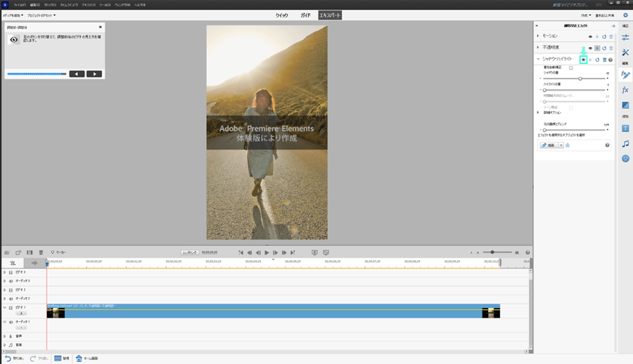633x364 pixels.
Task: Open the Music note icon in the right sidebar
Action: (625, 143)
